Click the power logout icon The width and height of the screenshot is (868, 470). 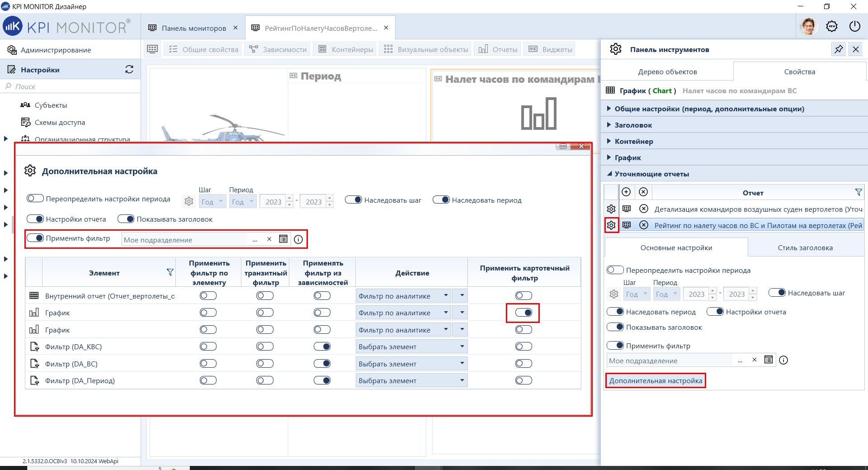click(854, 26)
